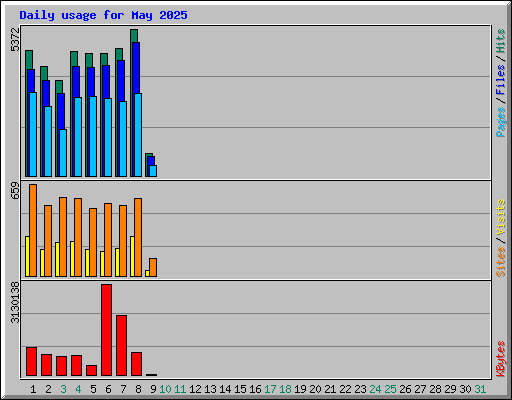Click the 5372 y-axis value
The width and height of the screenshot is (512, 400).
15,39
